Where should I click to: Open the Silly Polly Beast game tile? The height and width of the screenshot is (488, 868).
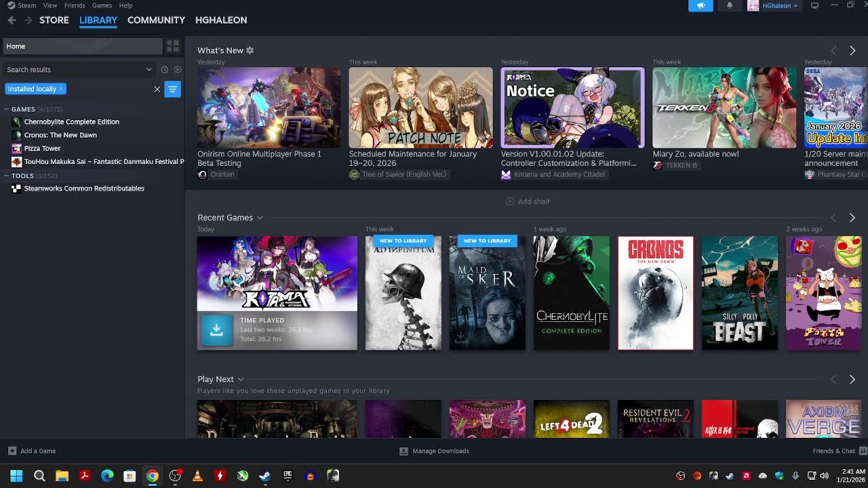click(x=740, y=293)
